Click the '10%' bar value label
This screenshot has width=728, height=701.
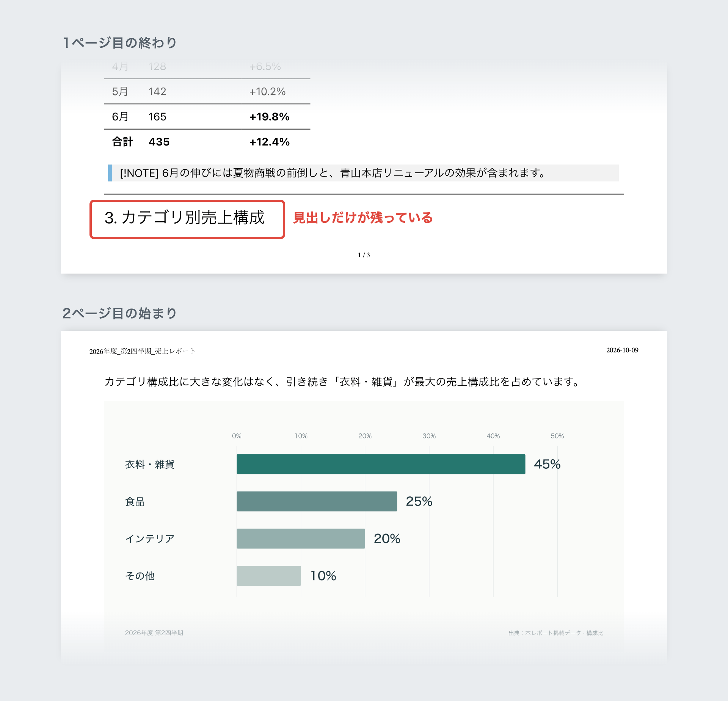pos(323,576)
